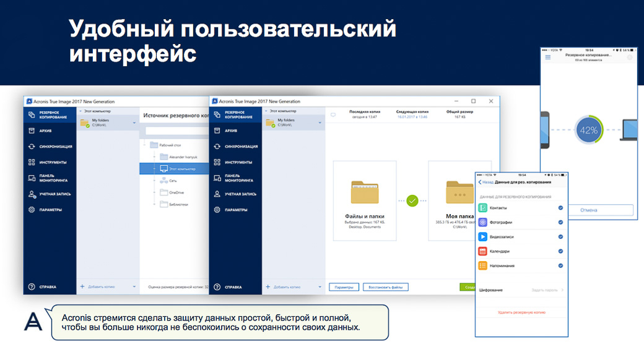Image resolution: width=644 pixels, height=362 pixels.
Task: Click the Параметры button under the backup cards
Action: pos(344,287)
